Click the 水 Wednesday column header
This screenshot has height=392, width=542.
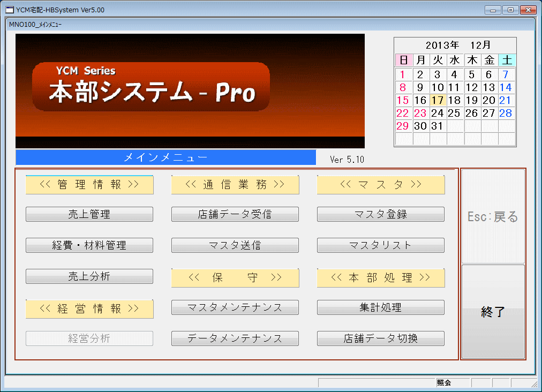[x=455, y=60]
